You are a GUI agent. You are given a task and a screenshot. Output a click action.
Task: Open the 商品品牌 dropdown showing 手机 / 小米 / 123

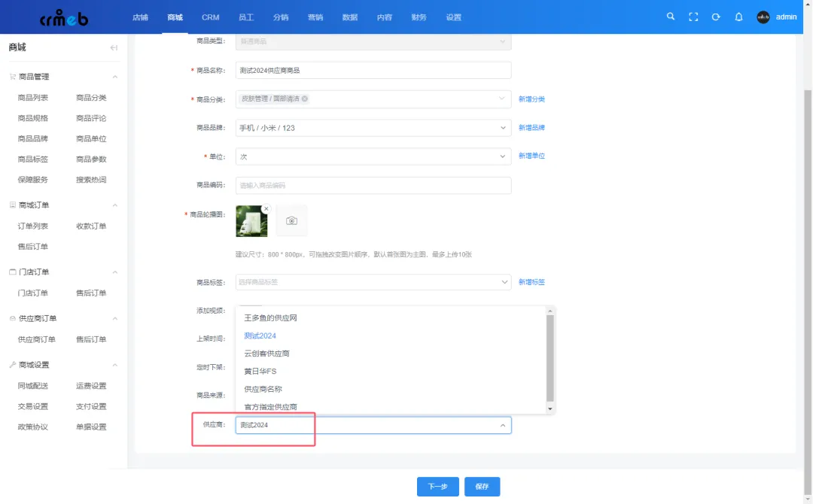(373, 128)
